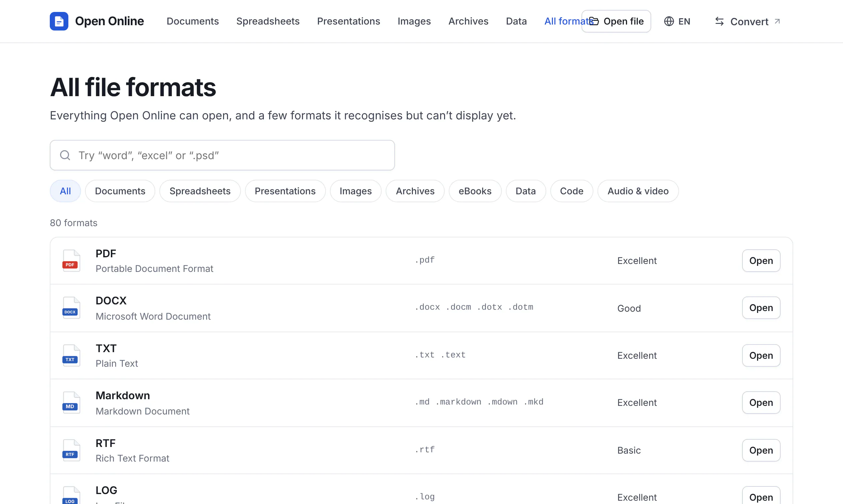Filter by Documents chip
The height and width of the screenshot is (504, 843).
(x=120, y=191)
